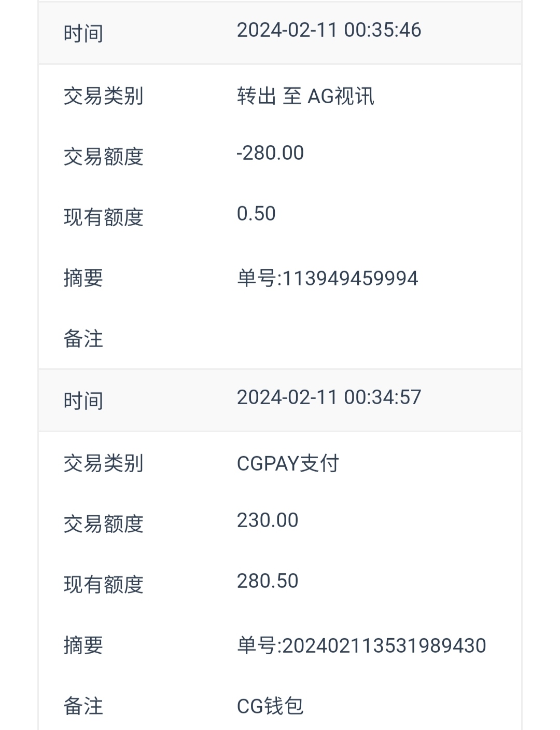Select the 转出 至 AG视讯 transaction type
The height and width of the screenshot is (730, 560).
tap(305, 97)
